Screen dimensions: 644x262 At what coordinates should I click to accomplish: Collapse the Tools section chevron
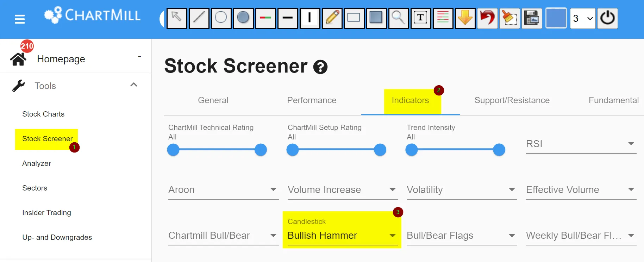(x=134, y=85)
